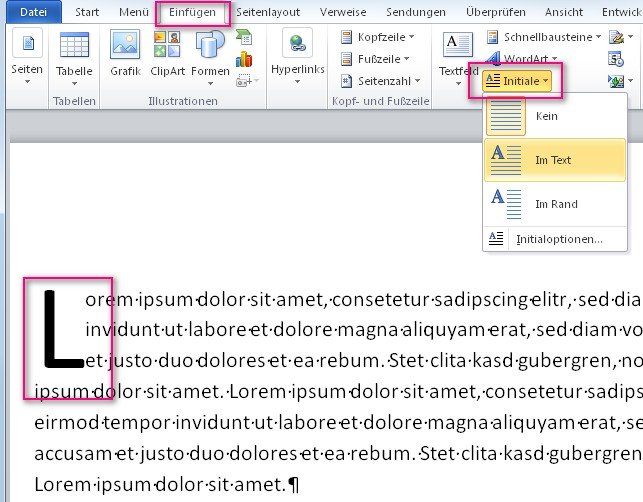643x502 pixels.
Task: Click 'Kopf- und Fußzeile' group label
Action: 381,101
